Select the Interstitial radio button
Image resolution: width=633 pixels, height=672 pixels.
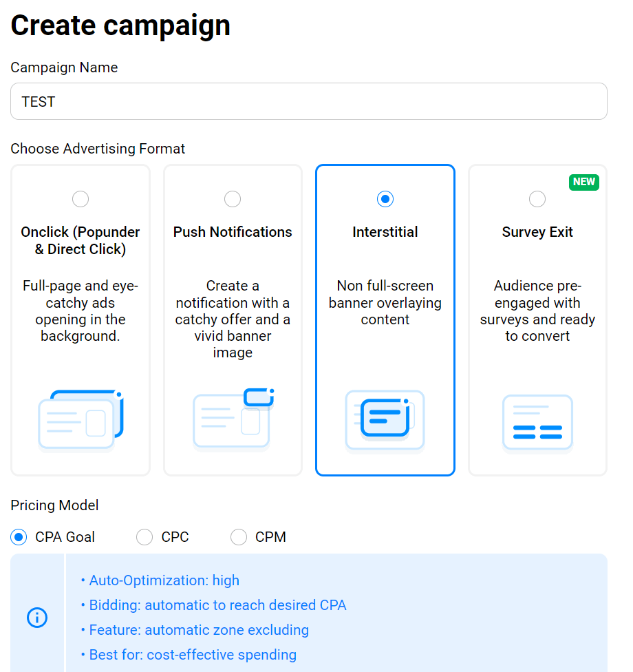click(x=385, y=199)
